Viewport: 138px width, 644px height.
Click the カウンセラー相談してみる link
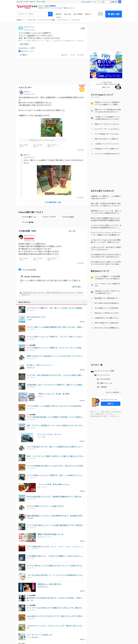click(106, 87)
